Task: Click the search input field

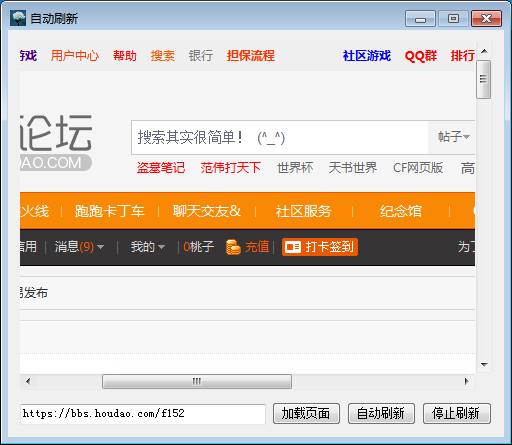Action: coord(280,137)
